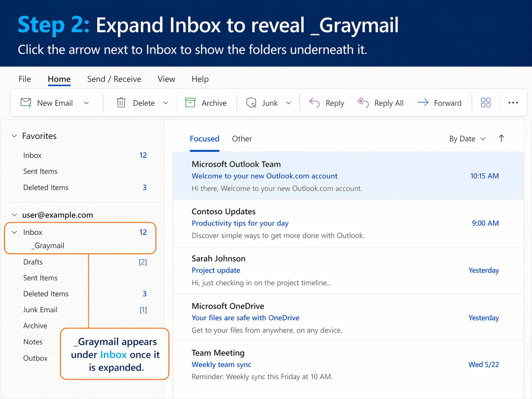
Task: Click the Reply All double-arrow icon
Action: [363, 103]
